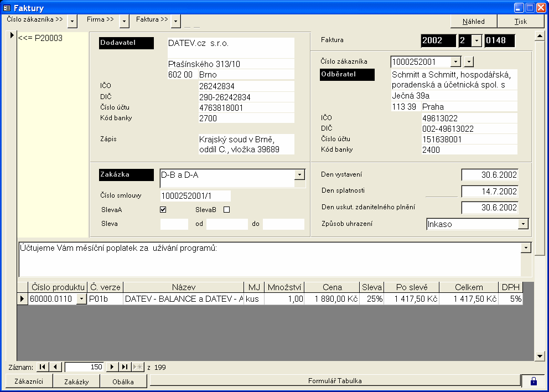Switch to Obálka
The width and height of the screenshot is (549, 392).
pyautogui.click(x=124, y=381)
